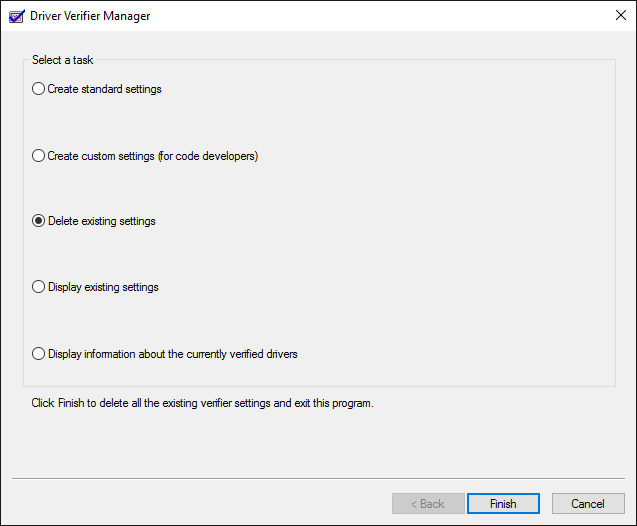Click the 'Click Finish to delete' instruction text

click(x=202, y=403)
